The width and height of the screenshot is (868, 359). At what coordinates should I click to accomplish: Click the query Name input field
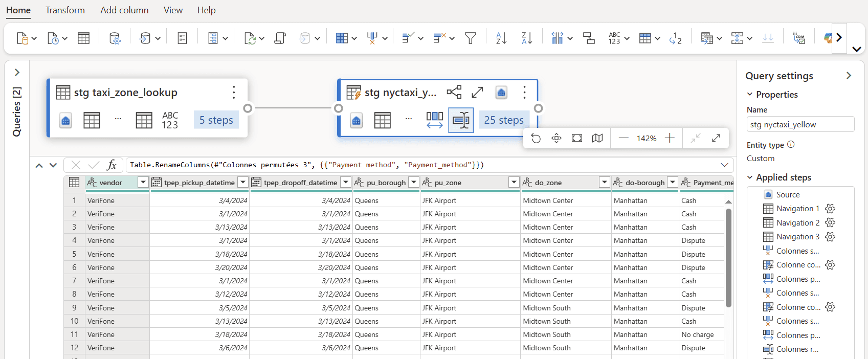[x=800, y=124]
